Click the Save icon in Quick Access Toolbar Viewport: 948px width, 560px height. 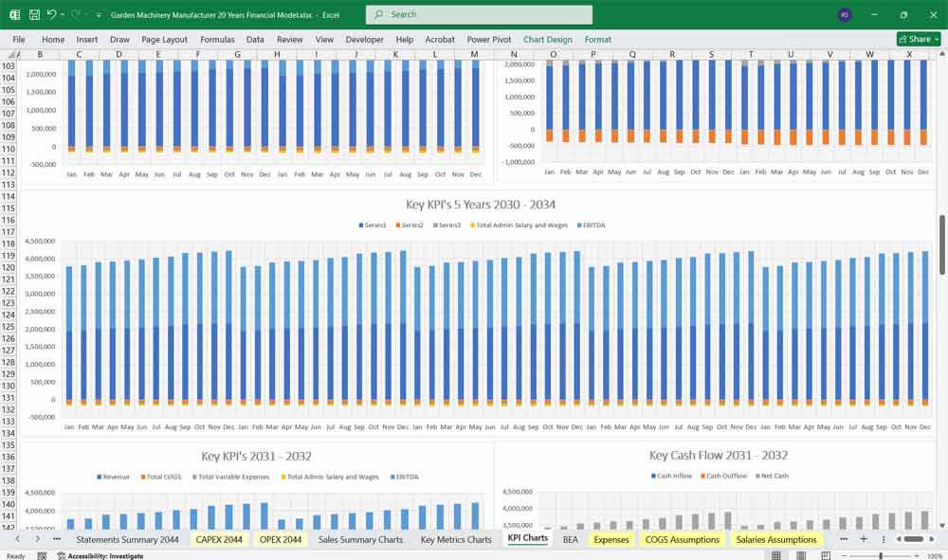pos(33,14)
